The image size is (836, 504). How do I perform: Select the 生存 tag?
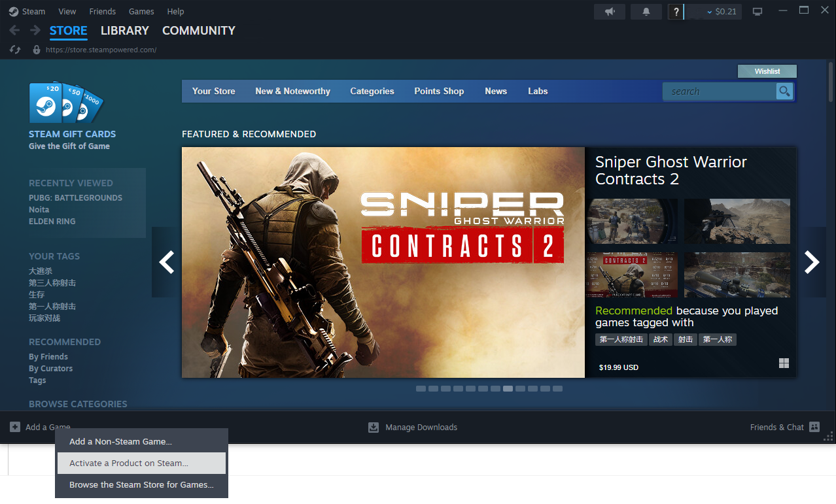point(37,295)
